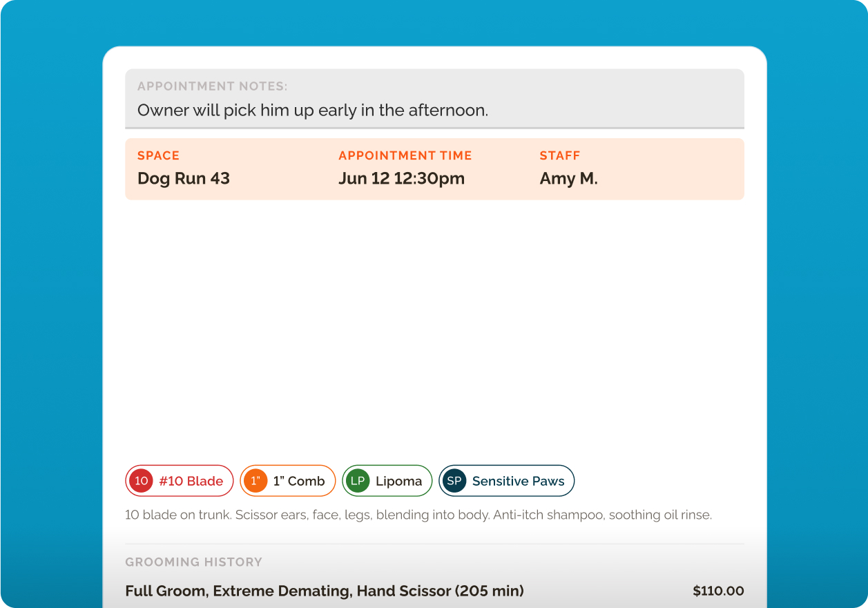The image size is (868, 608).
Task: Click the Staff label
Action: pyautogui.click(x=560, y=155)
